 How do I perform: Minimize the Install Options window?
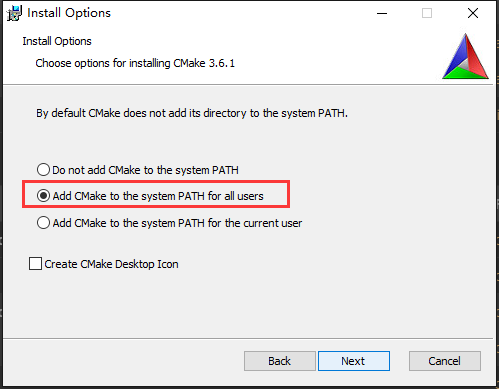tap(382, 13)
